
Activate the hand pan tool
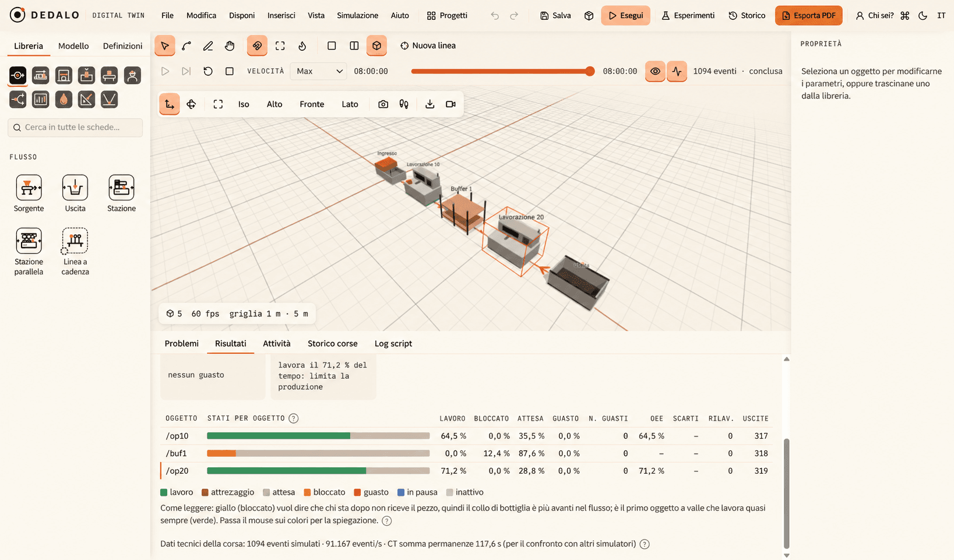(230, 45)
